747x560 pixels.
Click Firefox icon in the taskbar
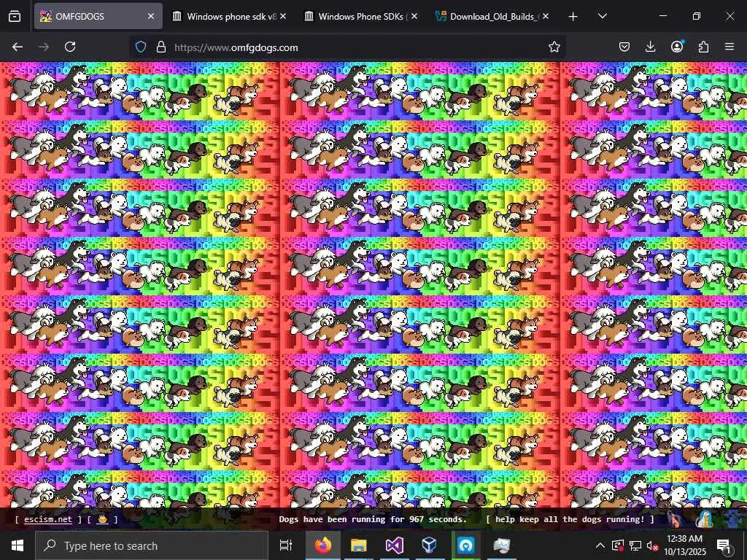click(323, 545)
